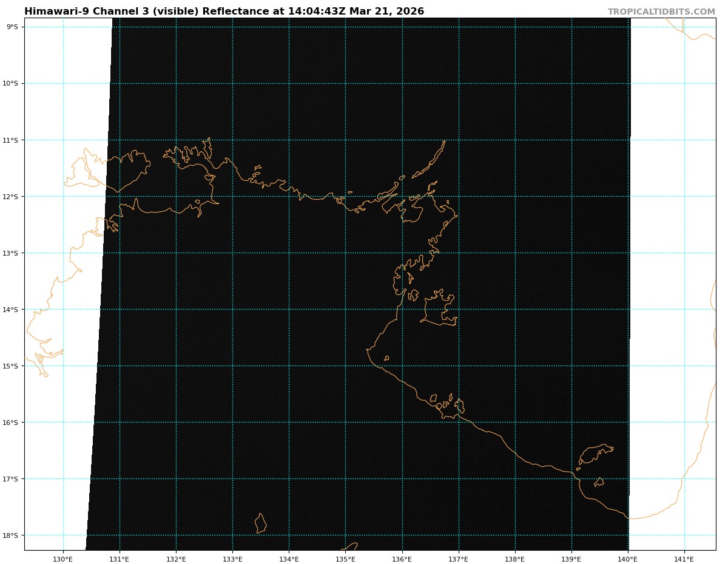
Task: Click the 18°S latitude axis label
Action: tap(11, 535)
